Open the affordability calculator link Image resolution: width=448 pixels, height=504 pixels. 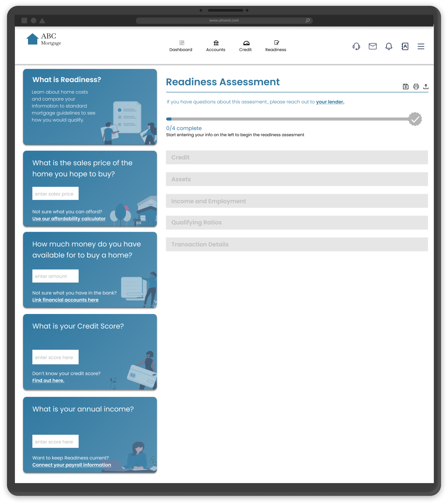(x=69, y=219)
